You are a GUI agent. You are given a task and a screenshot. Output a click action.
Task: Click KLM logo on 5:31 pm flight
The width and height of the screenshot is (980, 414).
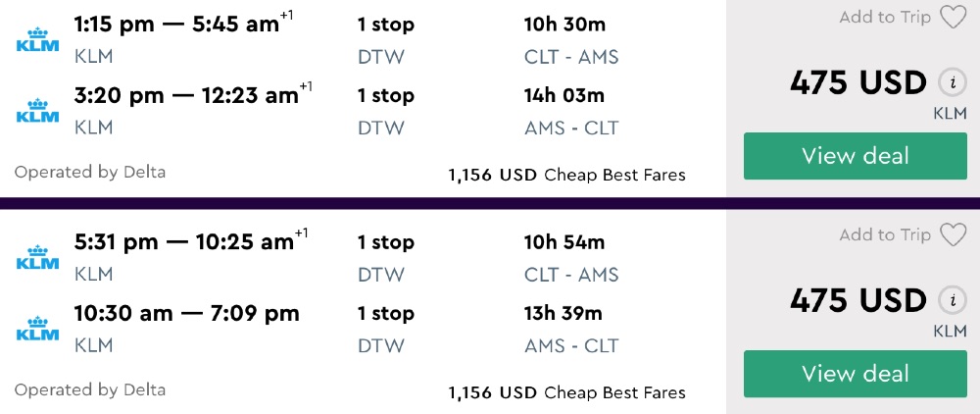[37, 257]
